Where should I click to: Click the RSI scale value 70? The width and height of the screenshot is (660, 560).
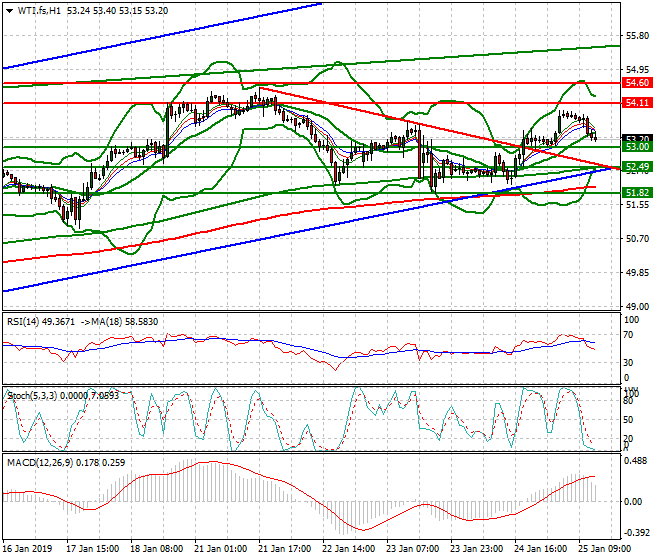point(628,335)
